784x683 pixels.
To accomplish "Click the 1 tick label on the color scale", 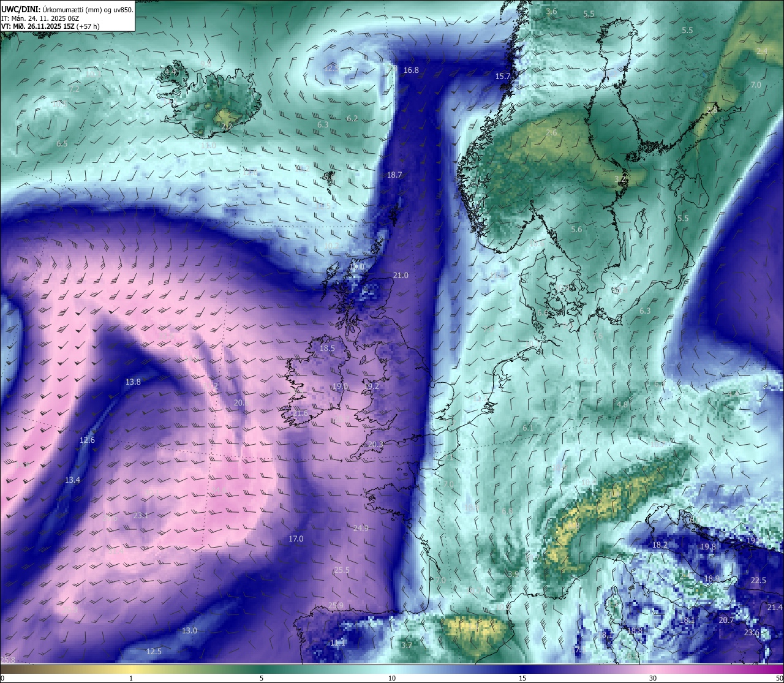I will click(x=131, y=678).
